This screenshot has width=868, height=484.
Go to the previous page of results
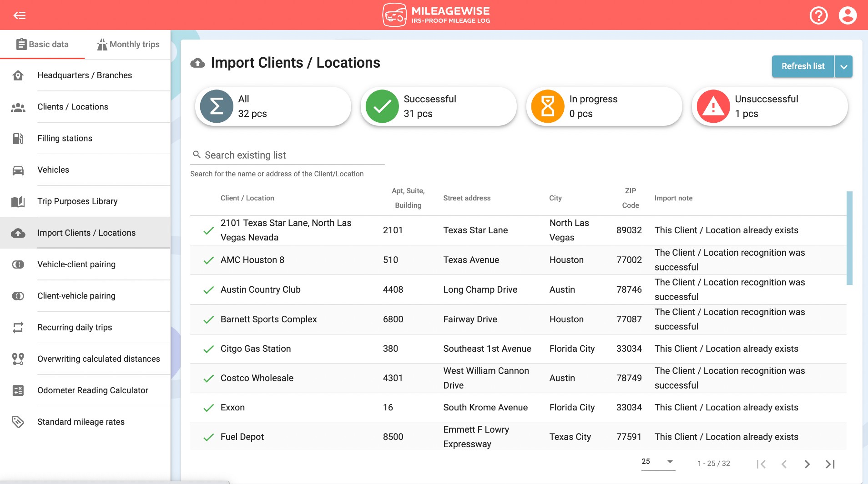tap(784, 464)
